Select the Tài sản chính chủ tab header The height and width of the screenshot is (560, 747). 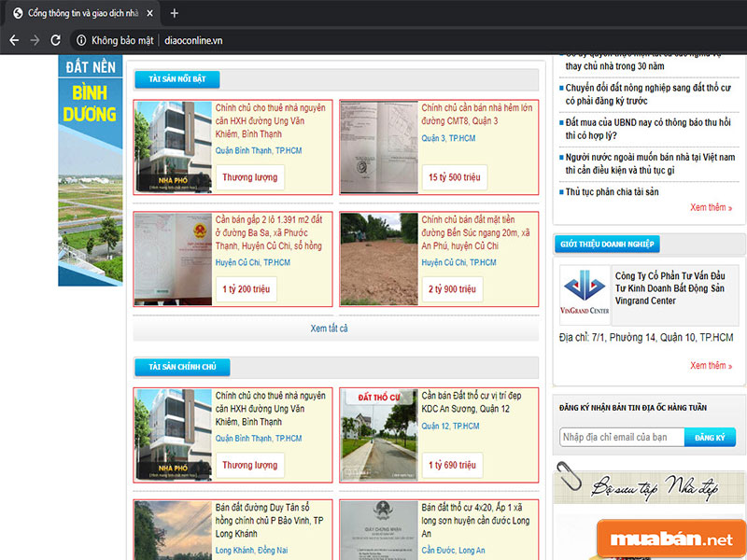(182, 367)
